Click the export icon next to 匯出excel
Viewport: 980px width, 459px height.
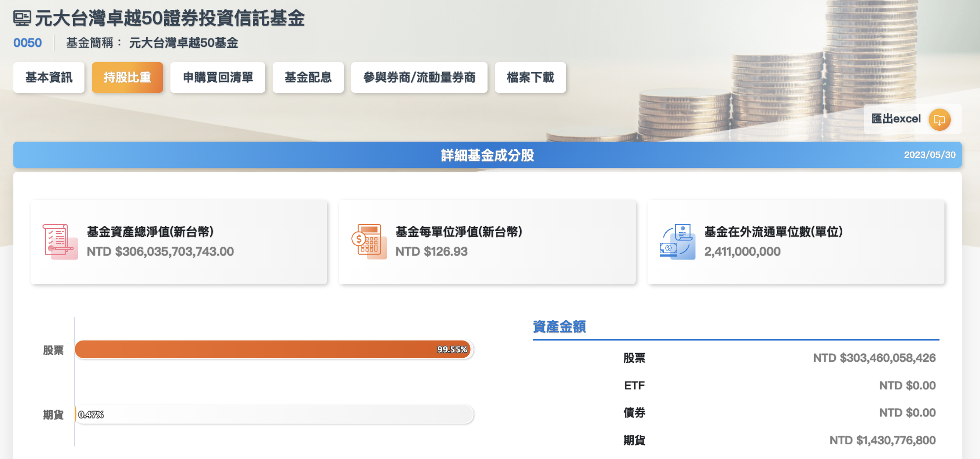point(939,119)
